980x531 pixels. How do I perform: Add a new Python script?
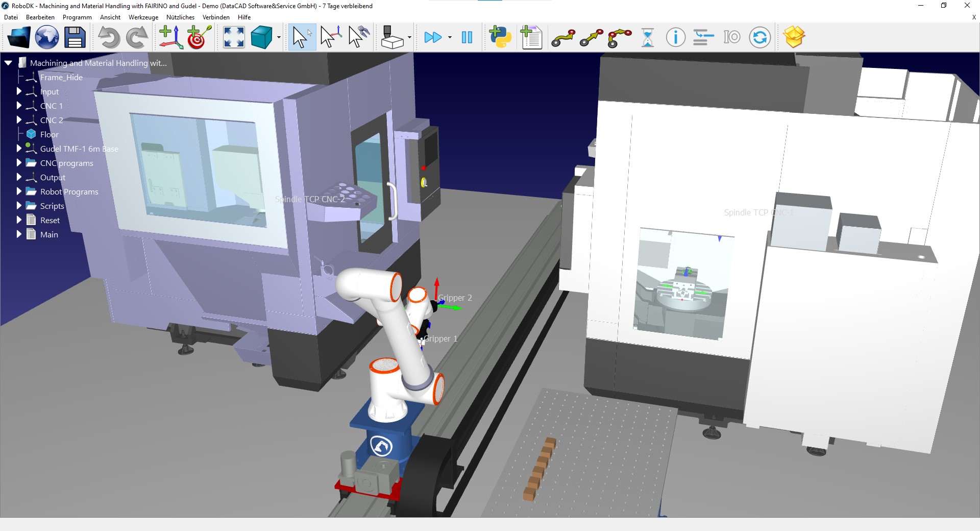pyautogui.click(x=500, y=37)
